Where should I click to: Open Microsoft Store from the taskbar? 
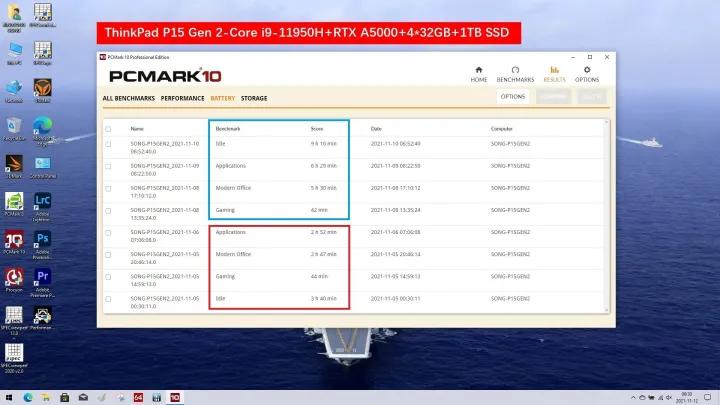pyautogui.click(x=65, y=398)
